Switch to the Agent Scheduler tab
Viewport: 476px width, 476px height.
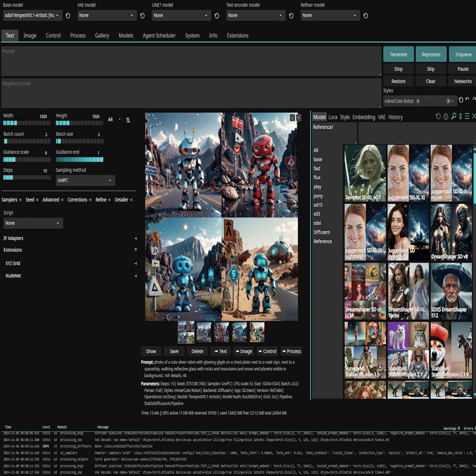point(159,36)
